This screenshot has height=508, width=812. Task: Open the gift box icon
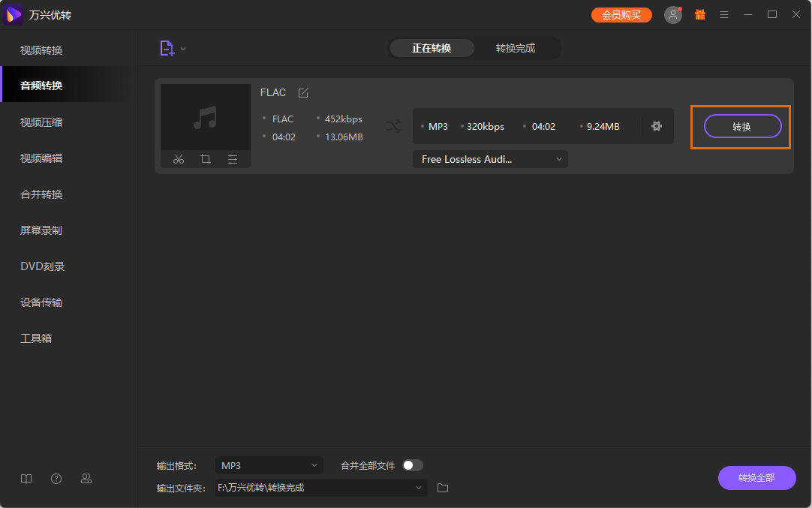pyautogui.click(x=700, y=15)
